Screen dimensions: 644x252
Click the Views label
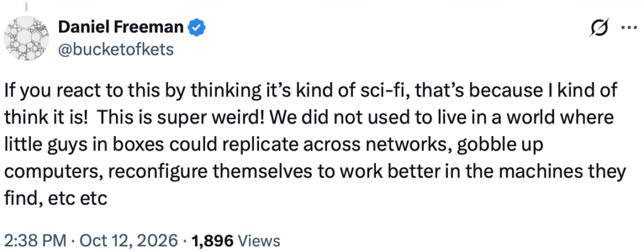[259, 241]
